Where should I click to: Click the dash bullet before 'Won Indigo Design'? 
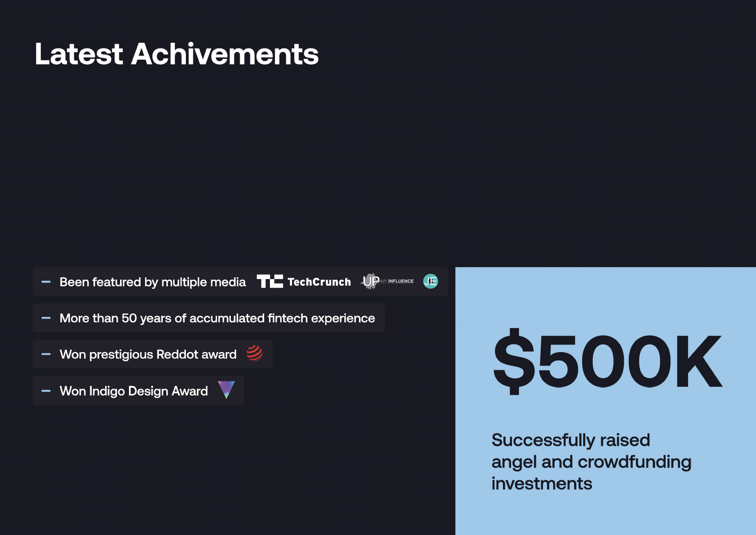46,391
